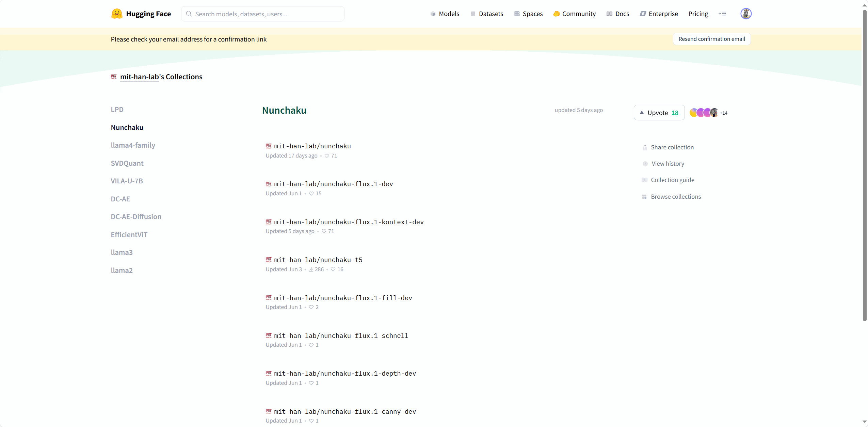Expand the extra navigation menu chevron
This screenshot has width=868, height=427.
[722, 14]
